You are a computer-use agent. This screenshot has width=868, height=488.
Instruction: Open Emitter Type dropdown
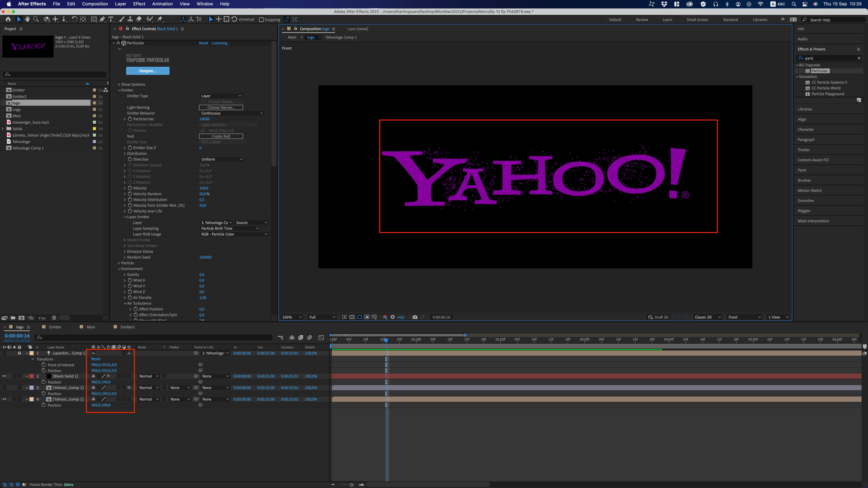[x=221, y=96]
